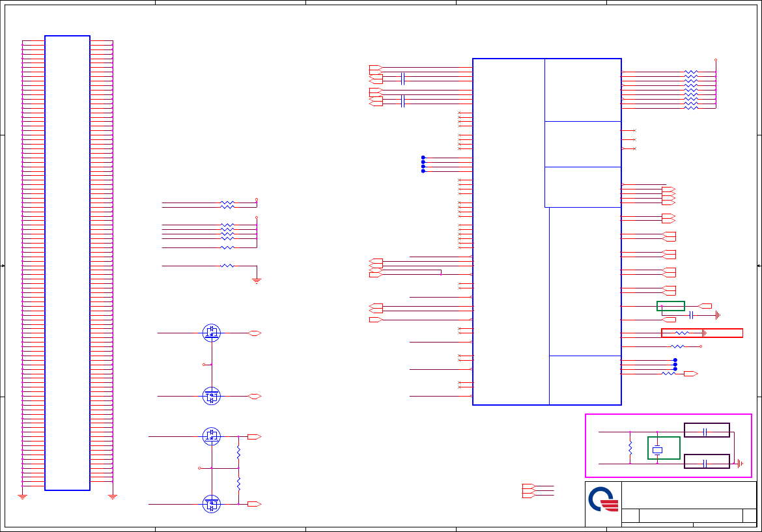
Task: Click the ground symbol of the crystal circuit
Action: click(740, 464)
